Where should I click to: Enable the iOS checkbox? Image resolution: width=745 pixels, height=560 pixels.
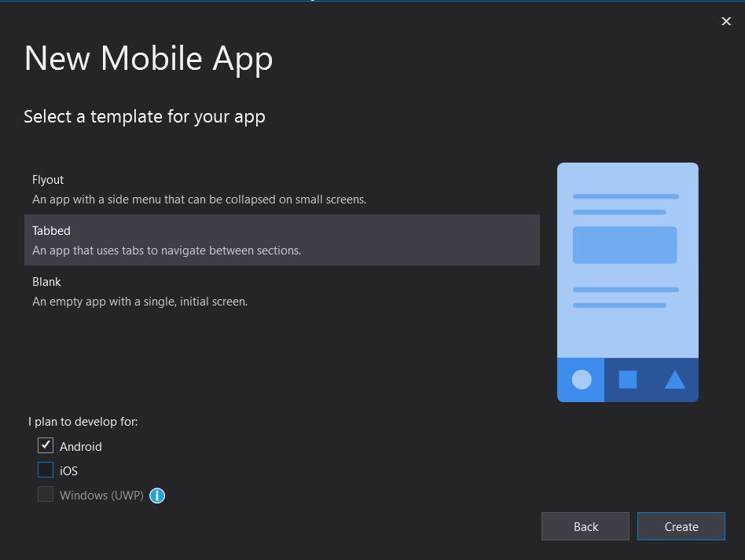click(46, 470)
